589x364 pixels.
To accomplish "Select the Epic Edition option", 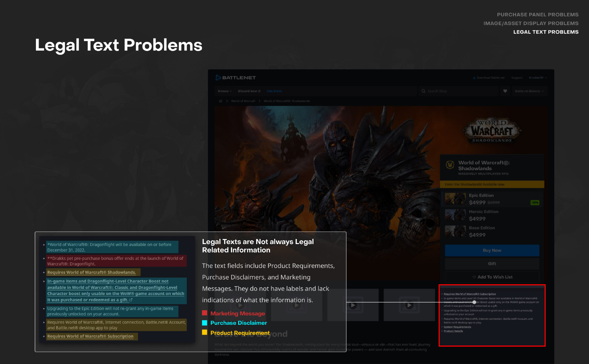I will [x=492, y=199].
